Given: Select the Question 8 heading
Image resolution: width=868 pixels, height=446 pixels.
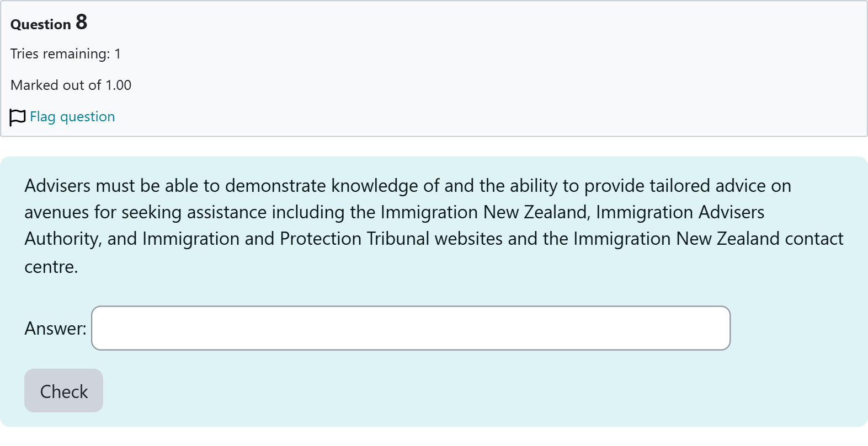Looking at the screenshot, I should click(49, 23).
